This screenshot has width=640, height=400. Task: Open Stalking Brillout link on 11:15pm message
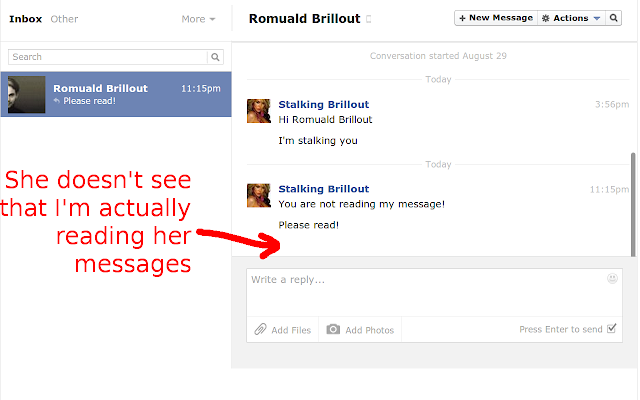(x=324, y=189)
